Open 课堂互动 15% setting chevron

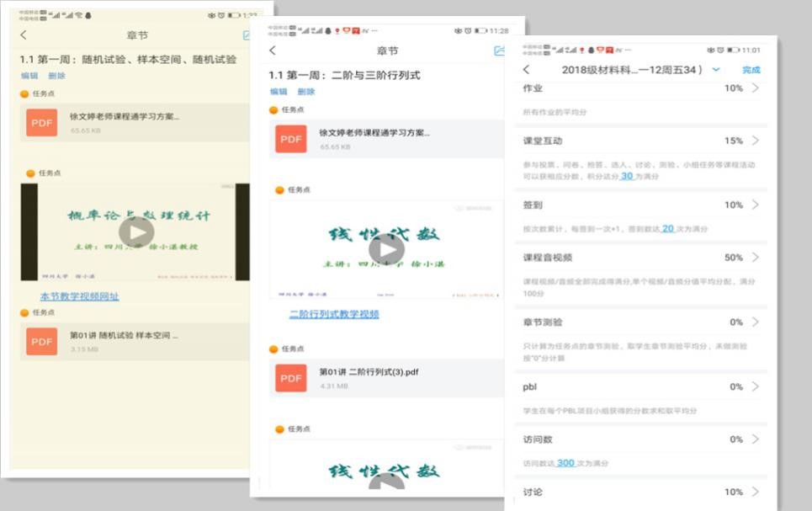click(x=755, y=141)
